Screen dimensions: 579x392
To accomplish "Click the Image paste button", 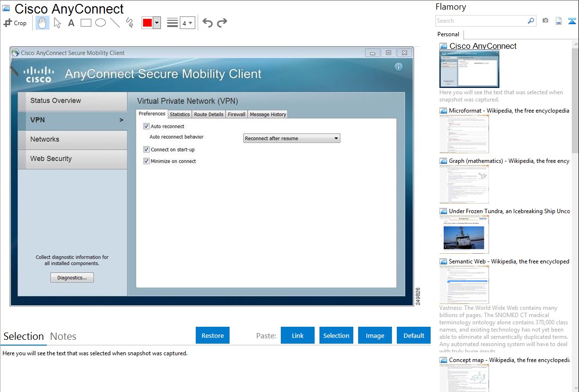I will (x=375, y=335).
